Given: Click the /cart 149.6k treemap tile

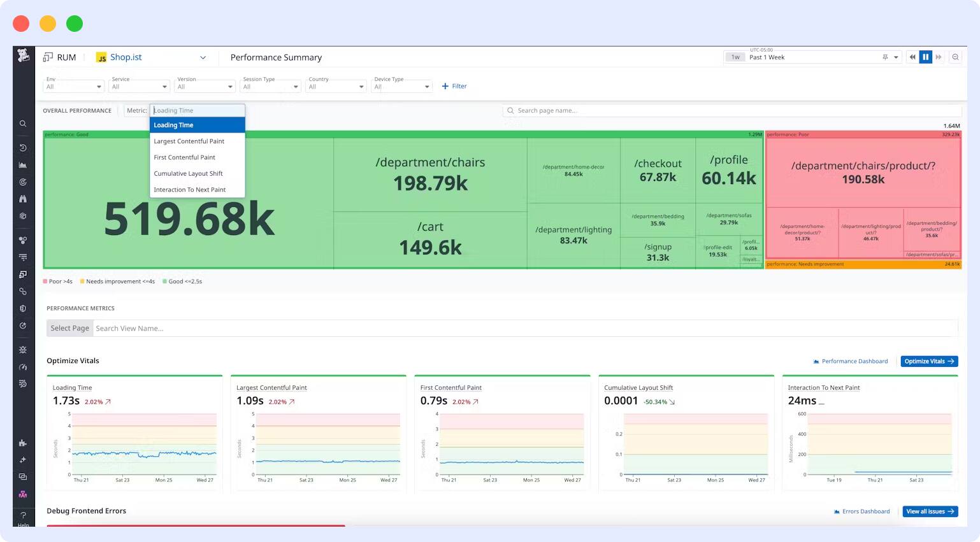Looking at the screenshot, I should [430, 240].
